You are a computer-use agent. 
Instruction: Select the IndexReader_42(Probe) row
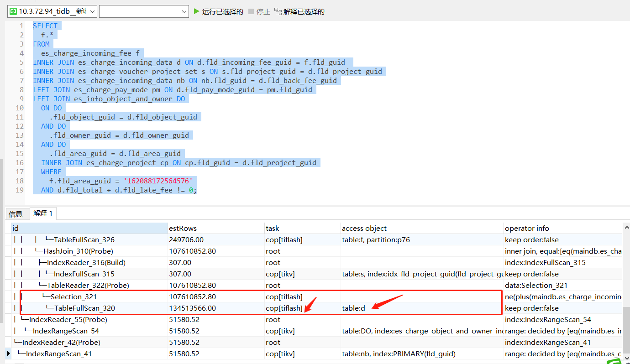[x=317, y=342]
